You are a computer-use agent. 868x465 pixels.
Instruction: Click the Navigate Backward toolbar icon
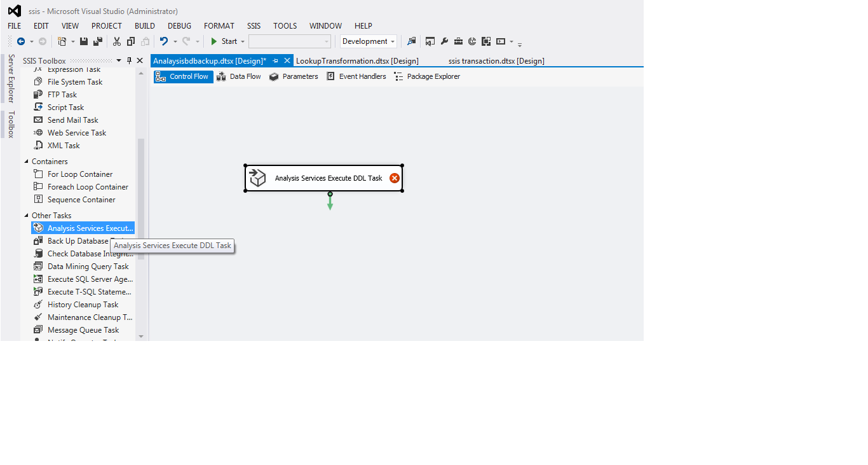[21, 41]
